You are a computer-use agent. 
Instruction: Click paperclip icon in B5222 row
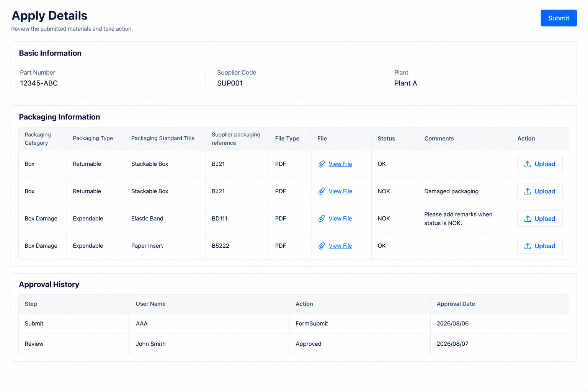(322, 246)
